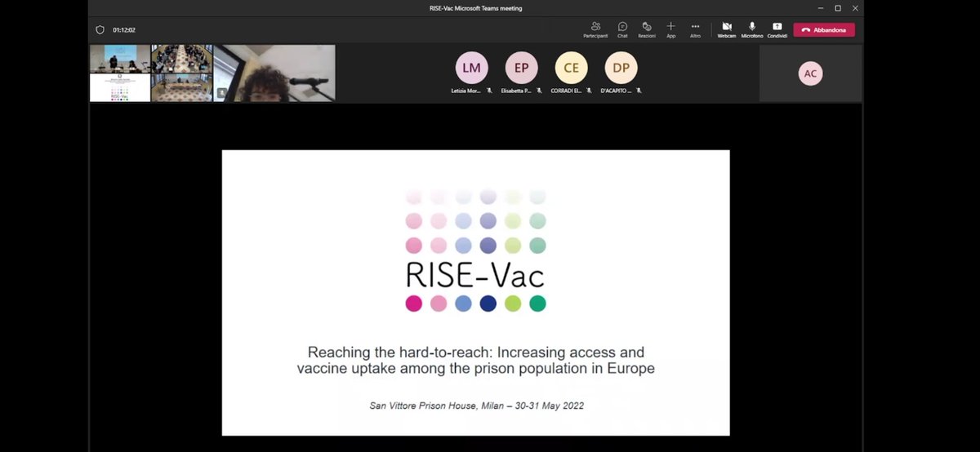Leave the meeting with Abbandona
The image size is (980, 452).
point(824,30)
